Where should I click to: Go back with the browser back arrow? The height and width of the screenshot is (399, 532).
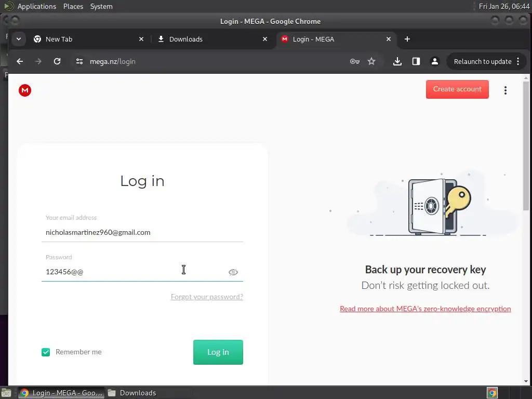[x=20, y=61]
